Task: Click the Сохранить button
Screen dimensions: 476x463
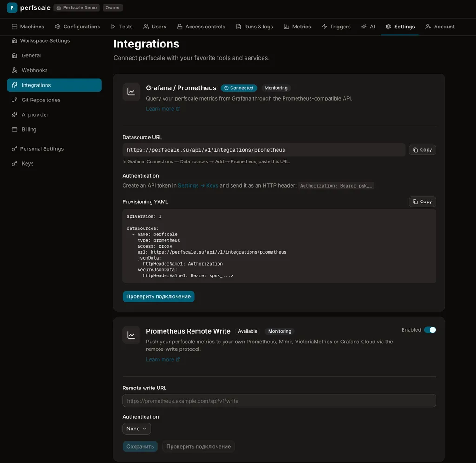Action: [140, 447]
